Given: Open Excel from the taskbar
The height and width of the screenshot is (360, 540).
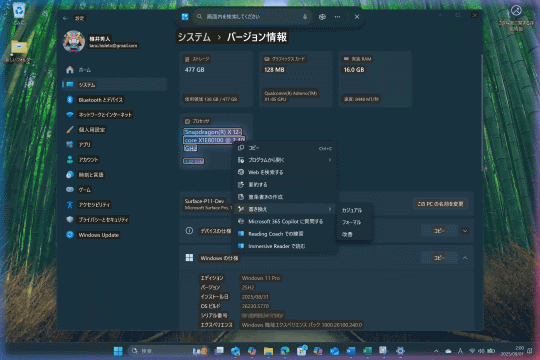Looking at the screenshot, I should click(367, 351).
